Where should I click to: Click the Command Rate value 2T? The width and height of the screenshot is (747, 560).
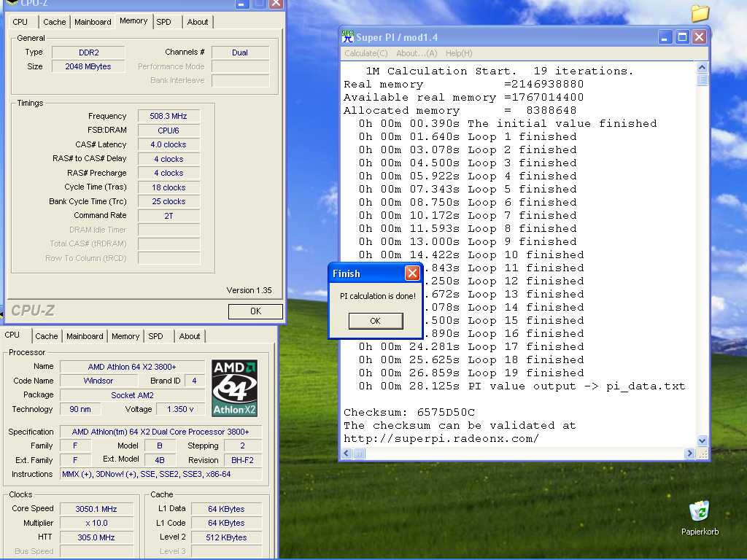click(169, 216)
